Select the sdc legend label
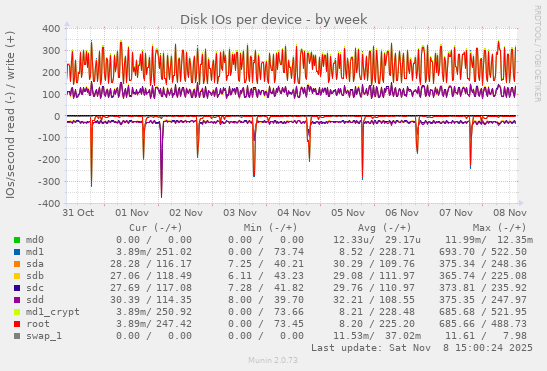Screen dimensions: 547x371 coord(35,288)
